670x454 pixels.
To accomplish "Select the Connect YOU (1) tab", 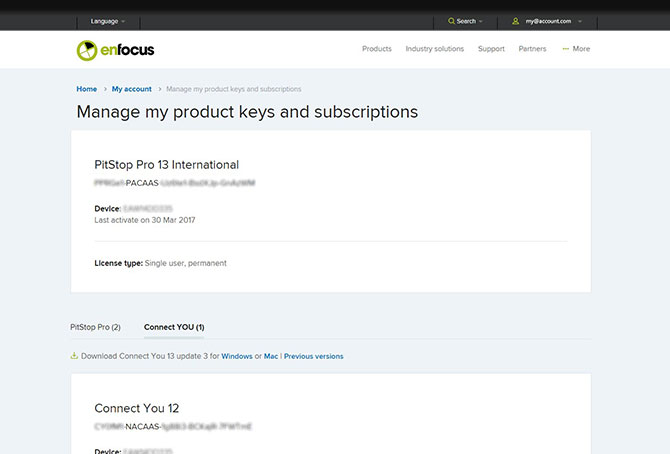I will coord(174,327).
